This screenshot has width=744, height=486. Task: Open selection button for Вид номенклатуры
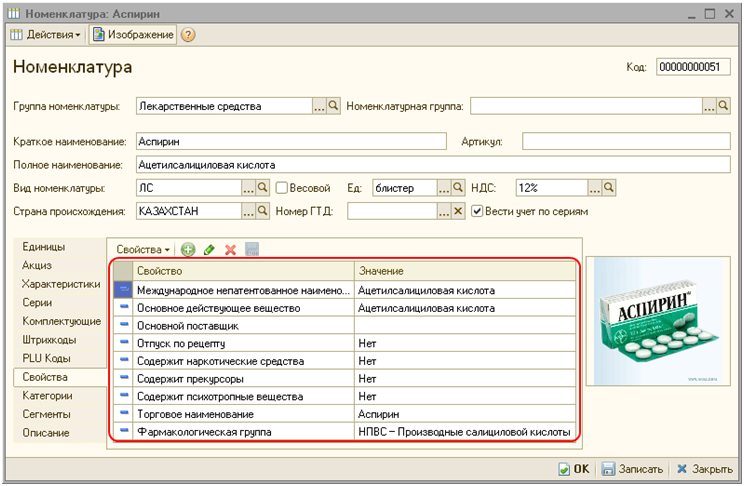pyautogui.click(x=249, y=187)
